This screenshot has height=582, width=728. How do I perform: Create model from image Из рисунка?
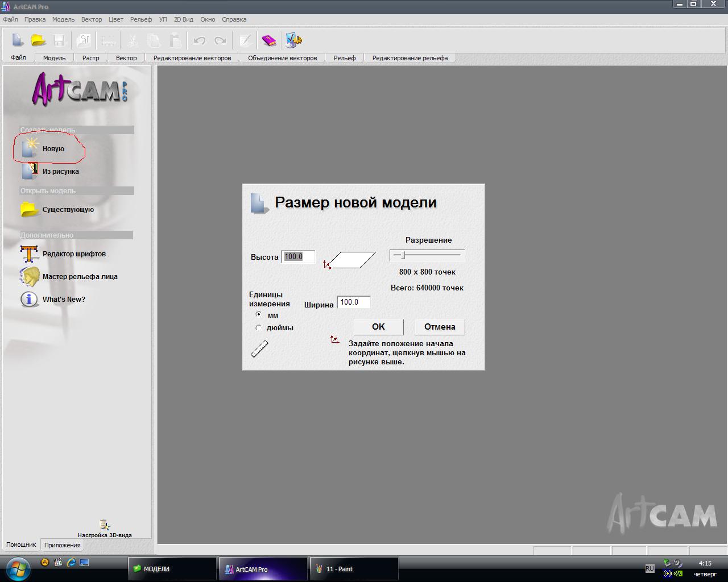click(x=30, y=171)
